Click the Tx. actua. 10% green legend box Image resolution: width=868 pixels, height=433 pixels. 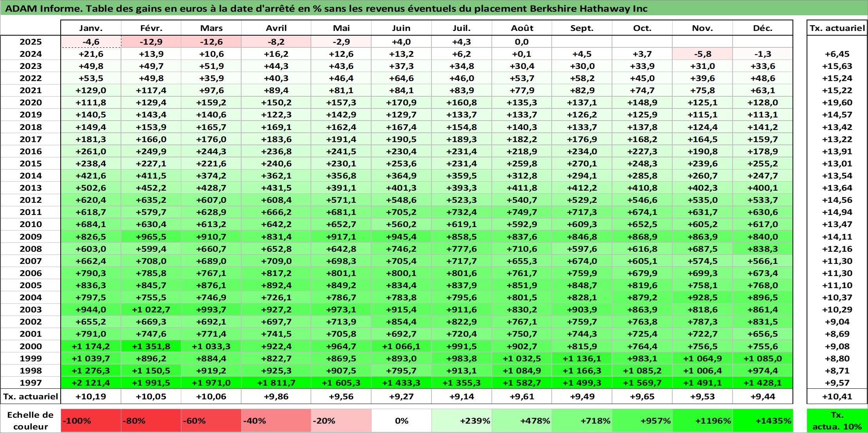pos(837,421)
